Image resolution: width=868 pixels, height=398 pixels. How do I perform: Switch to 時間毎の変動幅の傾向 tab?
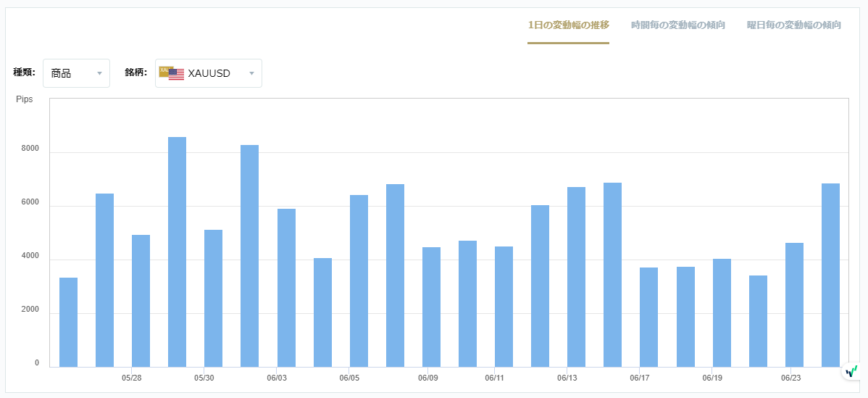point(678,25)
